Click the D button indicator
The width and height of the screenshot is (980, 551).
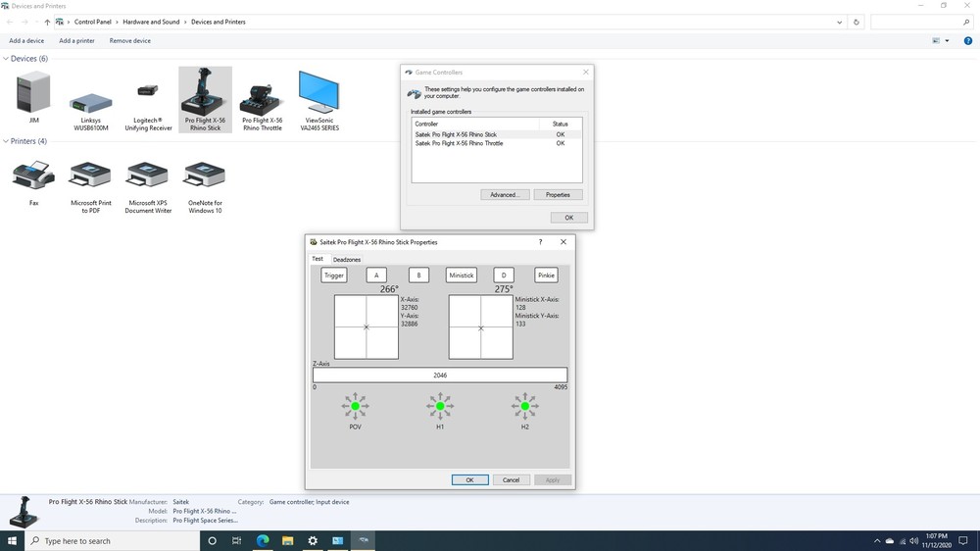(x=504, y=275)
